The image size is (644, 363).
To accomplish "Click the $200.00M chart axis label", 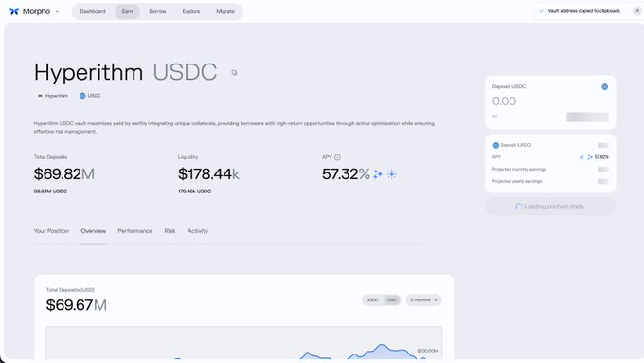I will point(427,351).
